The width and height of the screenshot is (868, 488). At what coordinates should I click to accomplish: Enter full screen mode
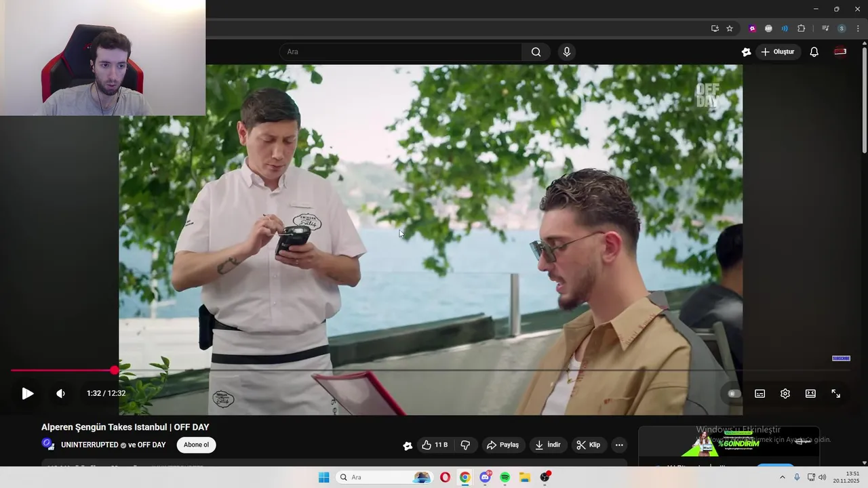pyautogui.click(x=835, y=394)
